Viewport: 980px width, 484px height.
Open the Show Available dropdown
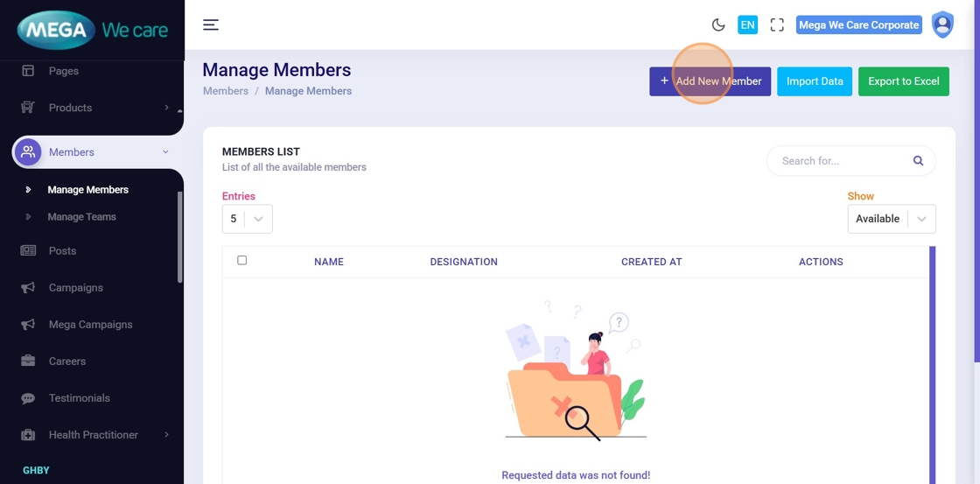point(891,219)
